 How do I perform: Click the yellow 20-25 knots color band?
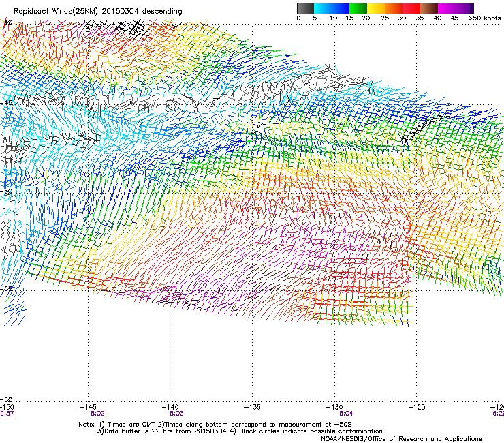(376, 8)
